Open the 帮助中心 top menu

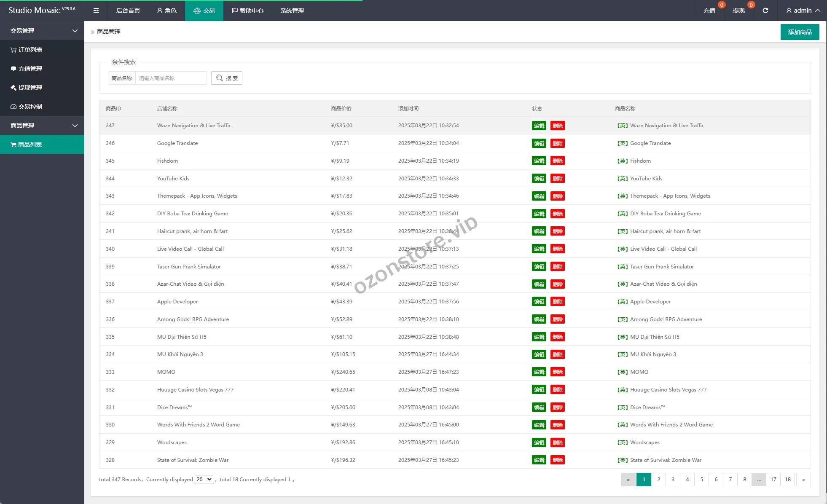point(247,11)
